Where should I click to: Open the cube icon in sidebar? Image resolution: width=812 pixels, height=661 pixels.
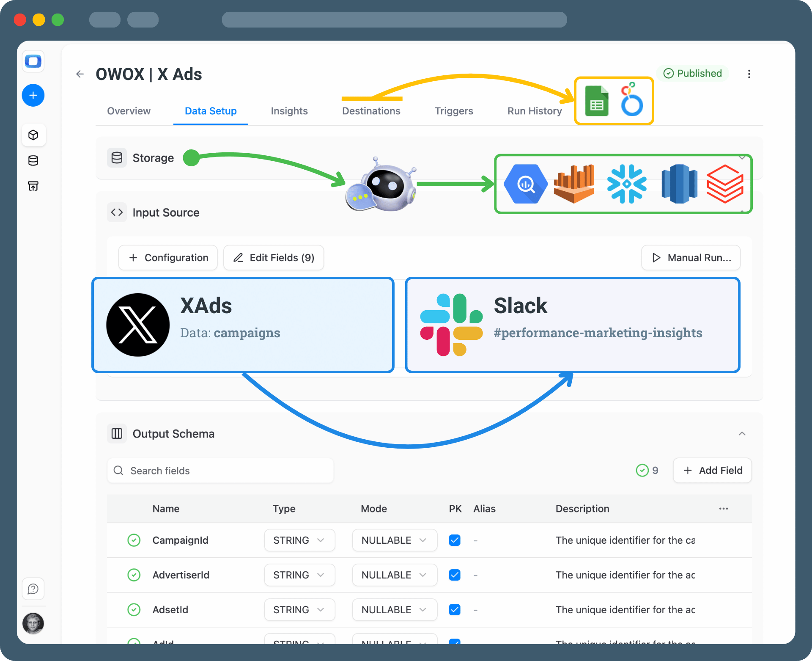(33, 135)
